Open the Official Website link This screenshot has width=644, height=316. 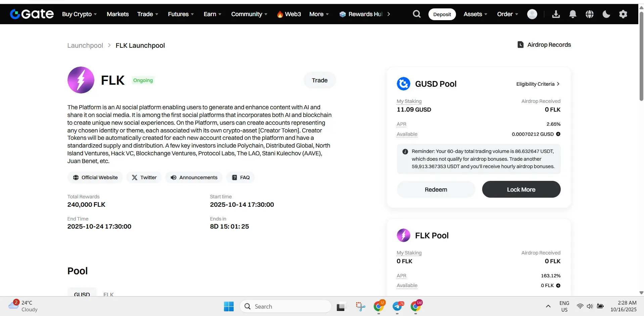pyautogui.click(x=95, y=177)
